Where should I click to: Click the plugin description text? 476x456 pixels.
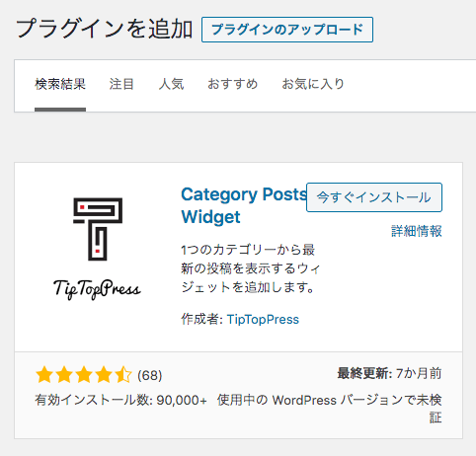coord(251,268)
